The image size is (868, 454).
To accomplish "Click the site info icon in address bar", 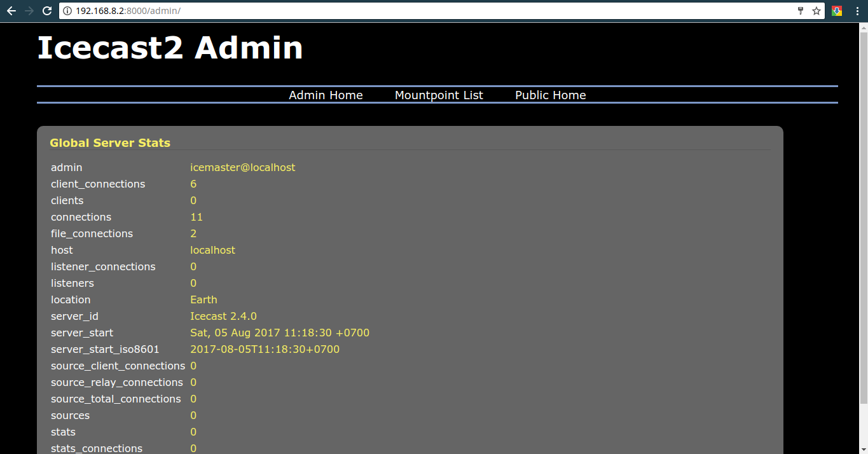I will 67,11.
